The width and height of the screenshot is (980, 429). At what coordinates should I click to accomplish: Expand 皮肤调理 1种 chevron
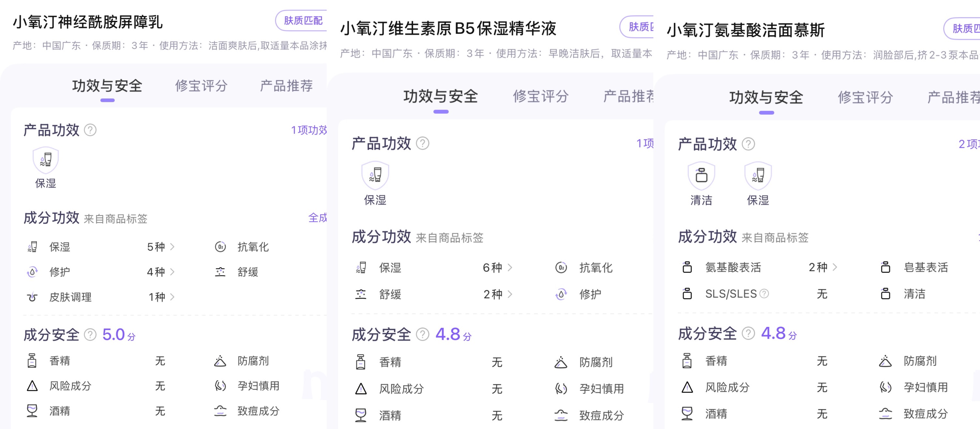coord(172,297)
